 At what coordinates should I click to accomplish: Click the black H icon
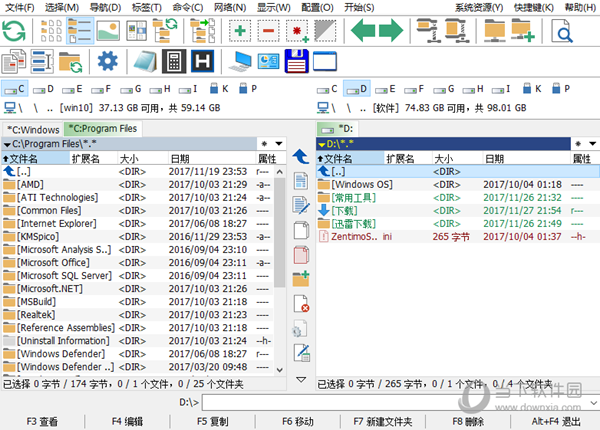[x=202, y=61]
